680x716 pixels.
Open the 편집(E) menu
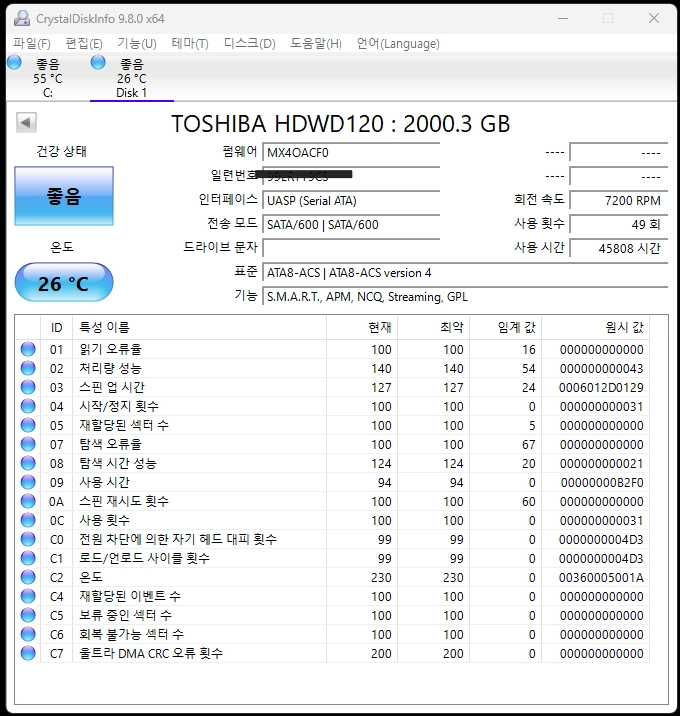[84, 43]
